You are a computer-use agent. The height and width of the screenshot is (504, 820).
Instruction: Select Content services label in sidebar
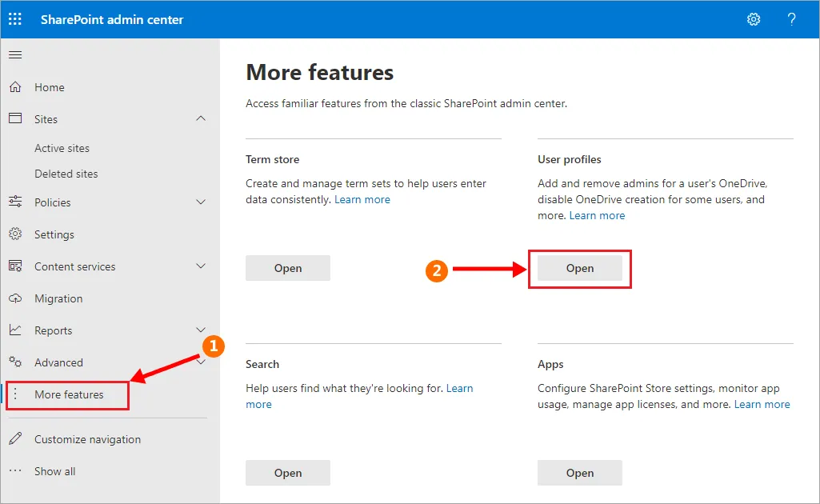coord(74,266)
